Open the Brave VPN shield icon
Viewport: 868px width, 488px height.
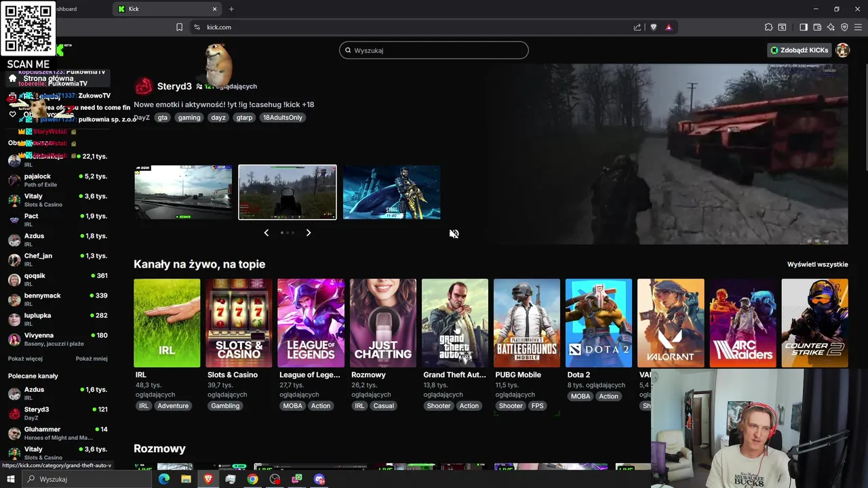click(844, 27)
